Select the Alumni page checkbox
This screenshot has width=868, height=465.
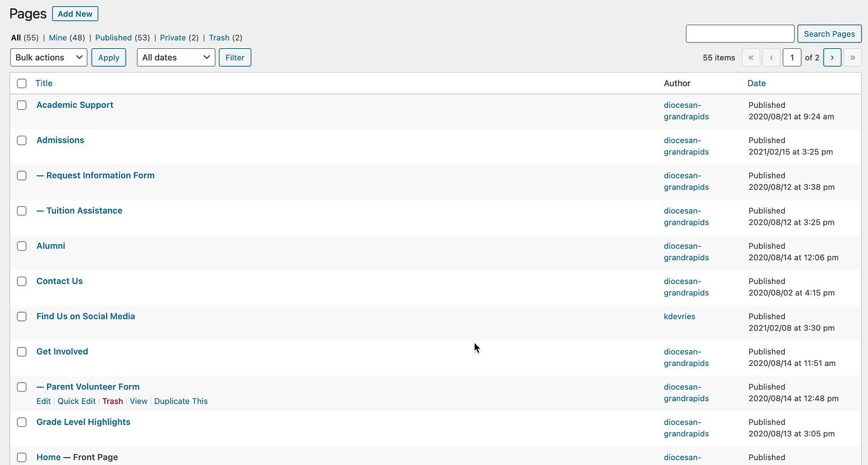[22, 246]
